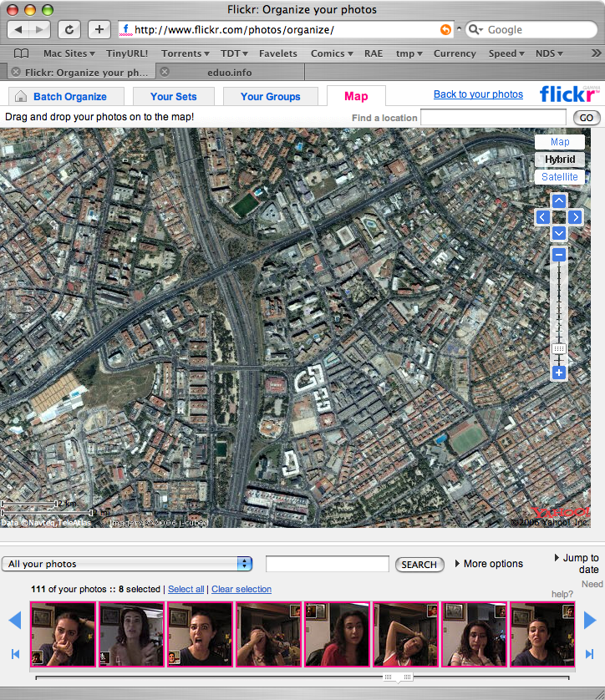Select the third thumbnail with tongue out
This screenshot has width=605, height=700.
(200, 634)
